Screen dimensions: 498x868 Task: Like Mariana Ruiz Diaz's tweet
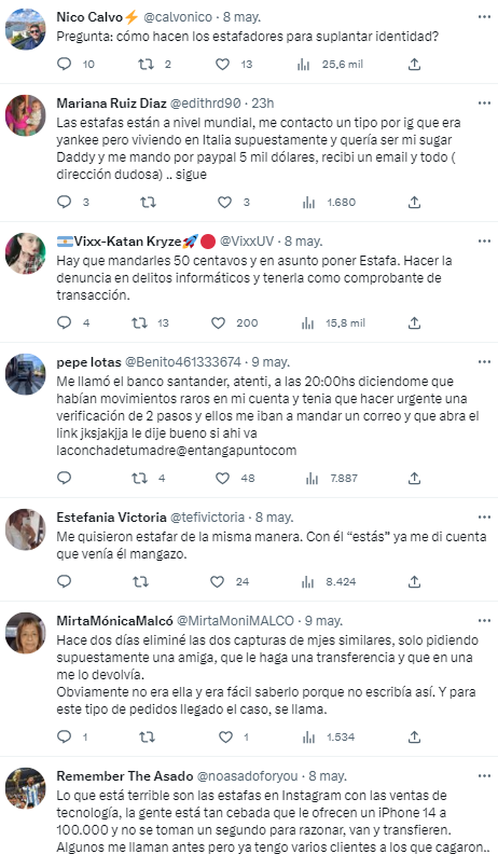(225, 202)
